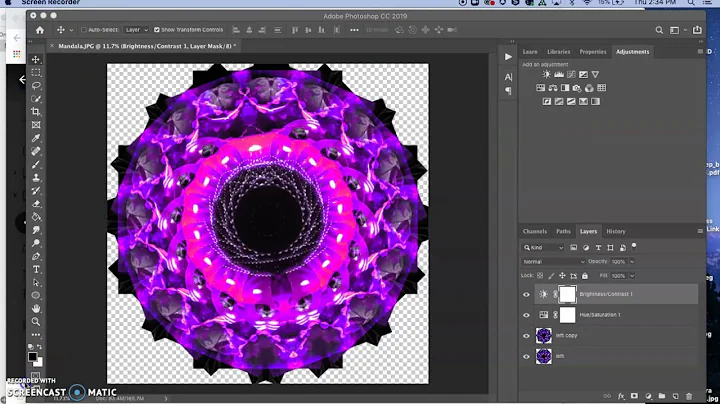The width and height of the screenshot is (720, 404).
Task: Hide the left layer
Action: point(526,357)
